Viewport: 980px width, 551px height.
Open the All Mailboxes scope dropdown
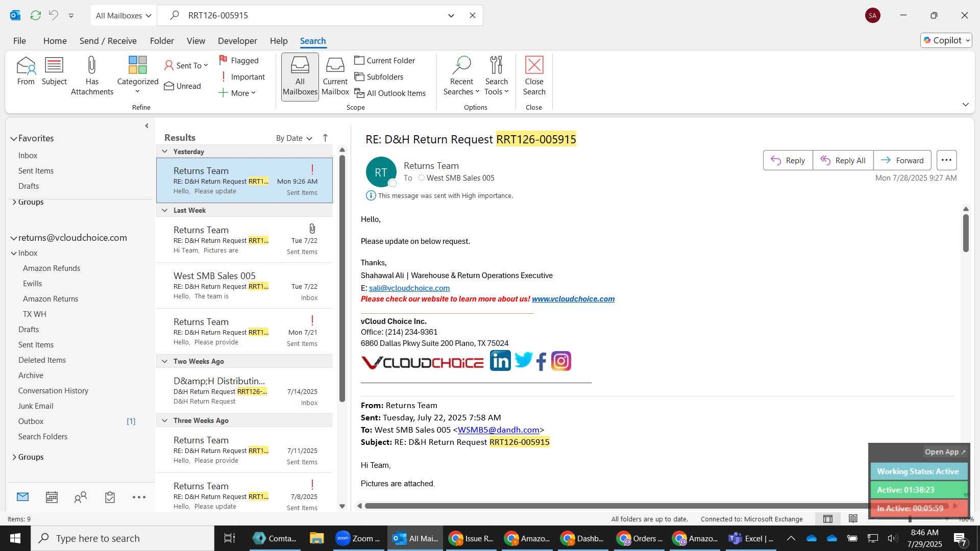click(124, 15)
